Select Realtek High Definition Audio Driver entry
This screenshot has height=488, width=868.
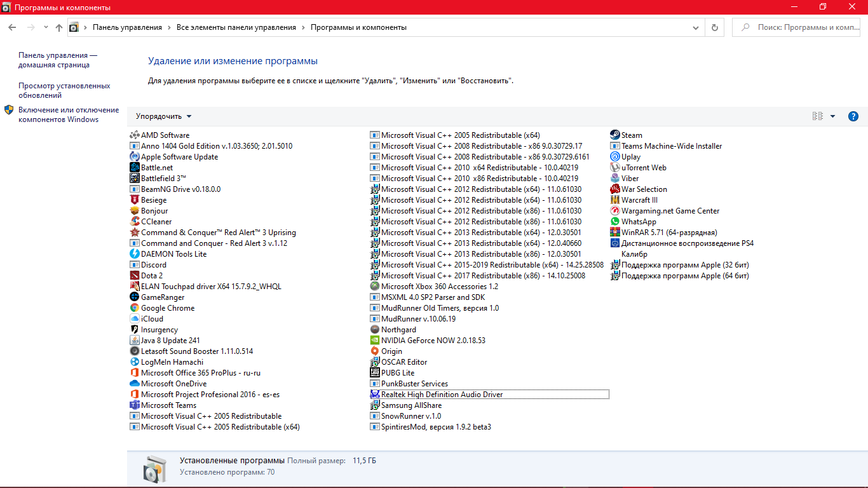point(489,395)
